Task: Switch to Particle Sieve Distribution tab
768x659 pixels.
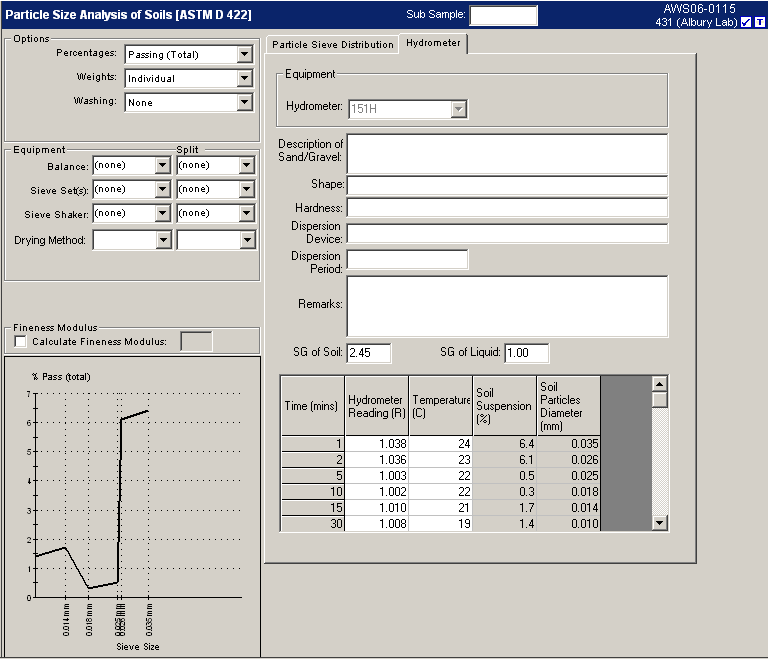Action: tap(333, 45)
